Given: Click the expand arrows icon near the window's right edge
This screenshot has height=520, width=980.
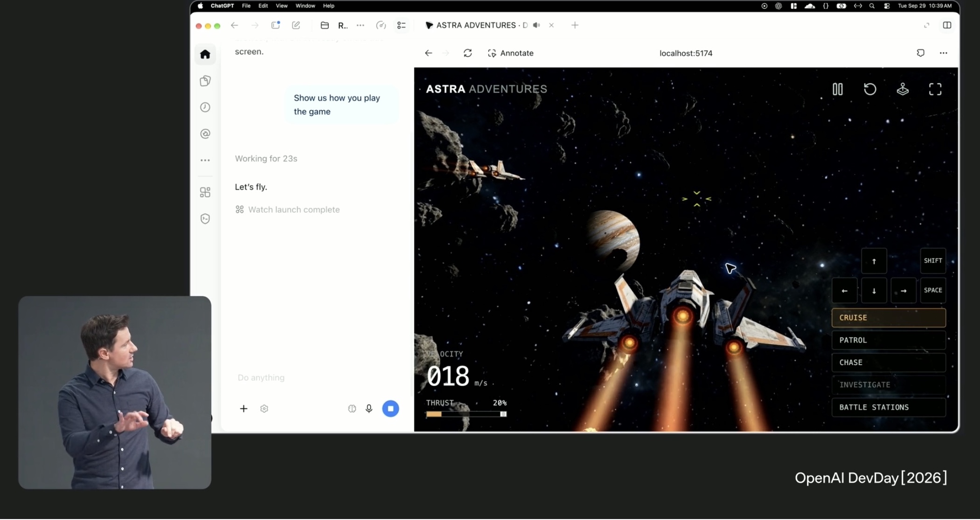Looking at the screenshot, I should [926, 25].
